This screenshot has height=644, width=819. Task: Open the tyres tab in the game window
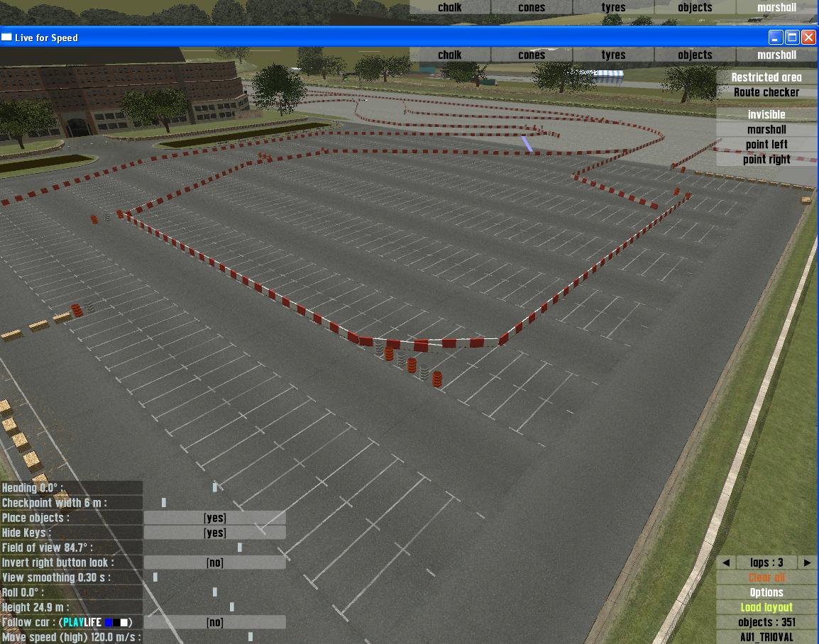613,55
